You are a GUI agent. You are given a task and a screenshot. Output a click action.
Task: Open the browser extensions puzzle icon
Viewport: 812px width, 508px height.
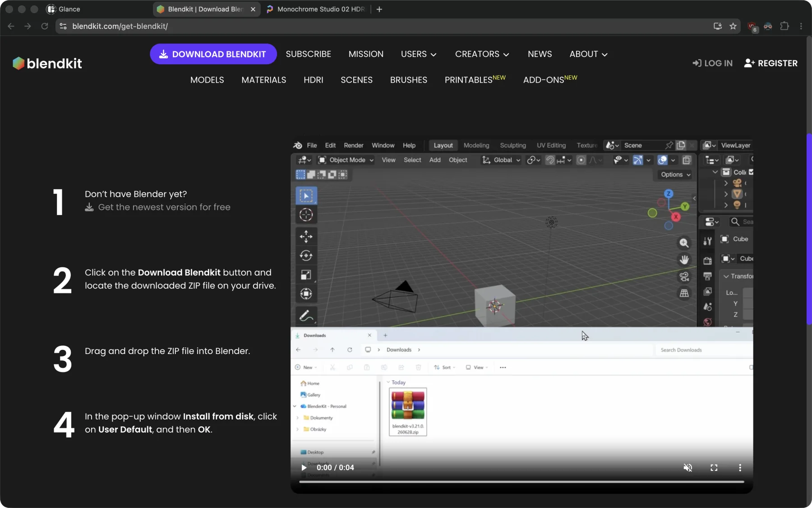tap(784, 26)
